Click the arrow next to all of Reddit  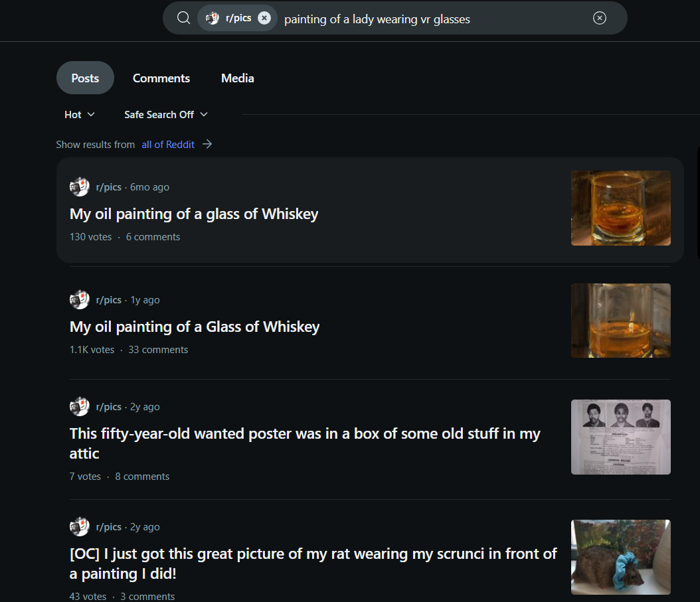(207, 144)
